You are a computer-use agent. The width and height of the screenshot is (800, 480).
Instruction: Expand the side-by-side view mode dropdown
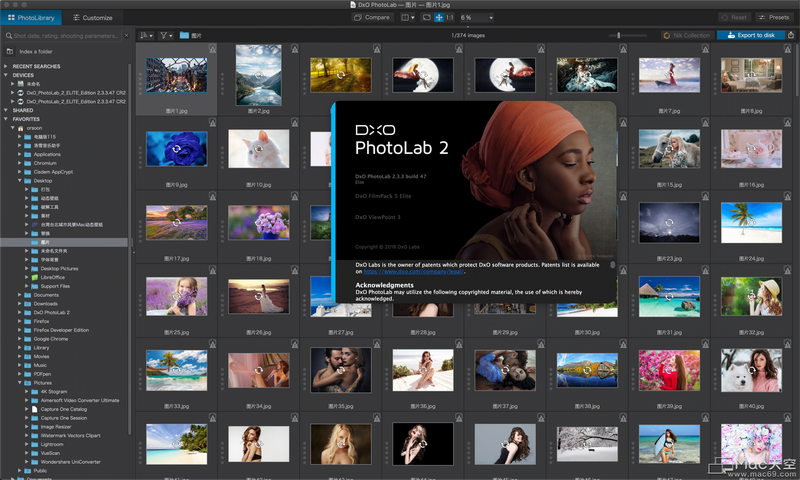[x=408, y=17]
